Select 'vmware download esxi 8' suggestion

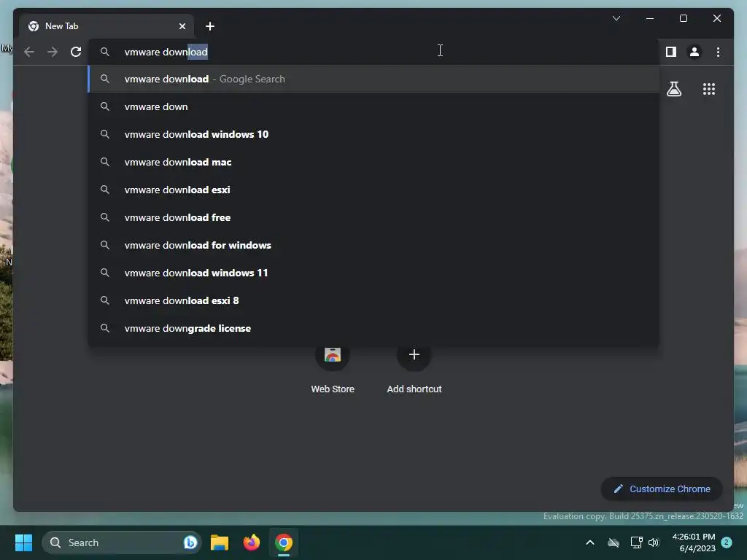(374, 300)
